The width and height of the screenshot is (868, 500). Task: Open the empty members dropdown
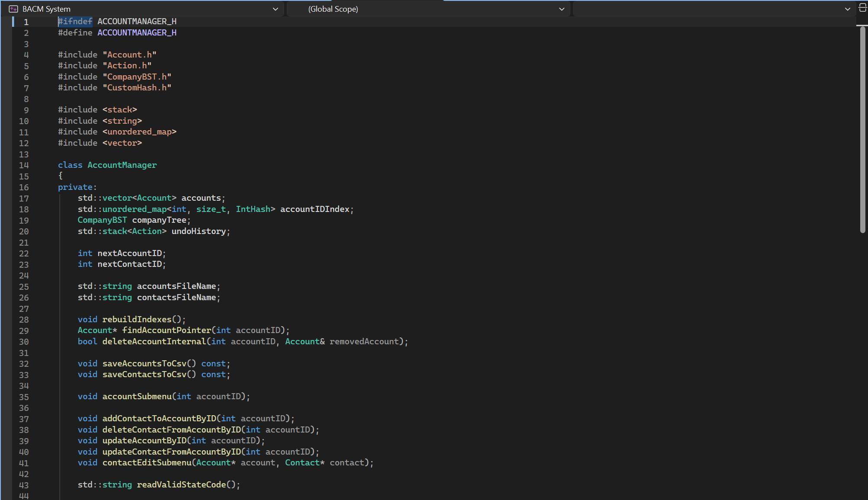click(714, 9)
